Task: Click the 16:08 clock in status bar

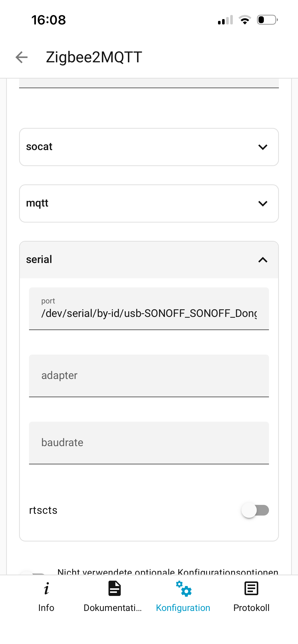Action: [x=48, y=20]
